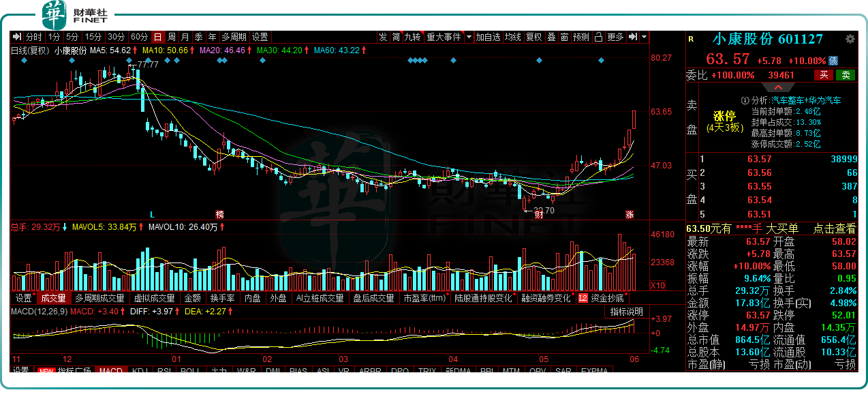Select the 陆股通持股变化 tab
The height and width of the screenshot is (403, 868).
pyautogui.click(x=483, y=298)
